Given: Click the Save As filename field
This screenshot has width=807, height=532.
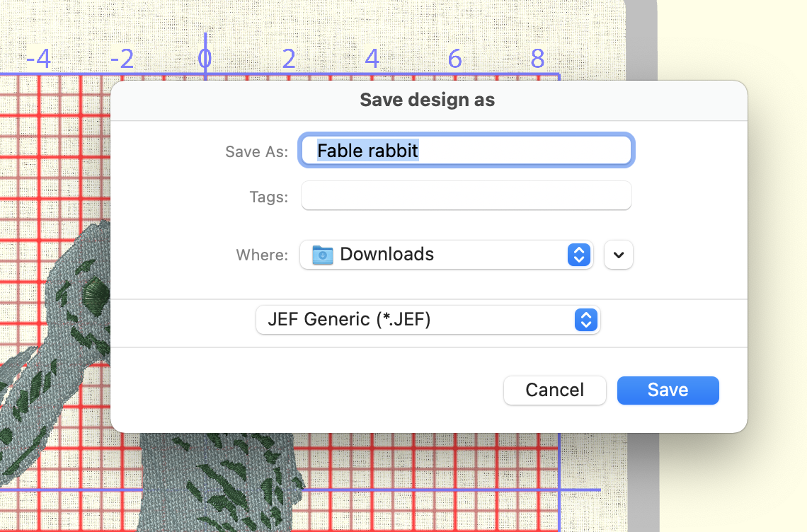Looking at the screenshot, I should pyautogui.click(x=466, y=151).
